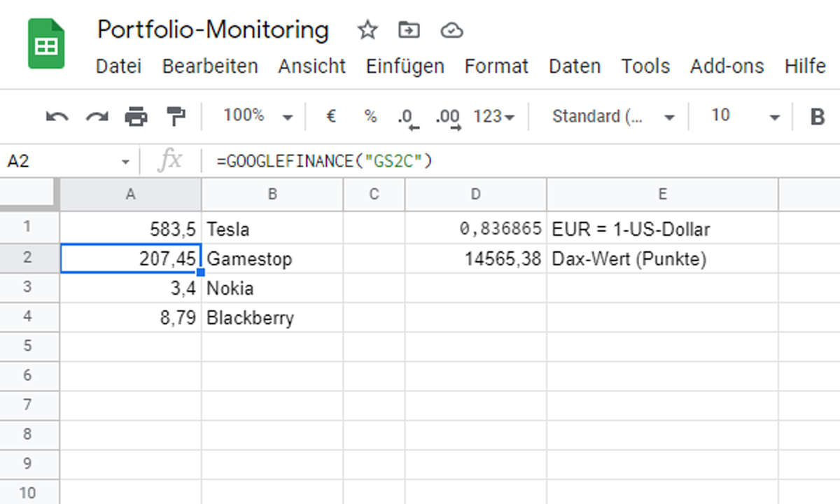This screenshot has height=504, width=840.
Task: Undo the last action
Action: (x=57, y=116)
